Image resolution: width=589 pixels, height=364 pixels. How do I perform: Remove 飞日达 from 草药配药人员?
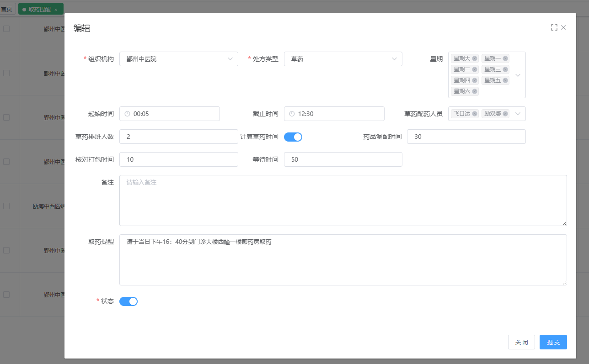[474, 114]
